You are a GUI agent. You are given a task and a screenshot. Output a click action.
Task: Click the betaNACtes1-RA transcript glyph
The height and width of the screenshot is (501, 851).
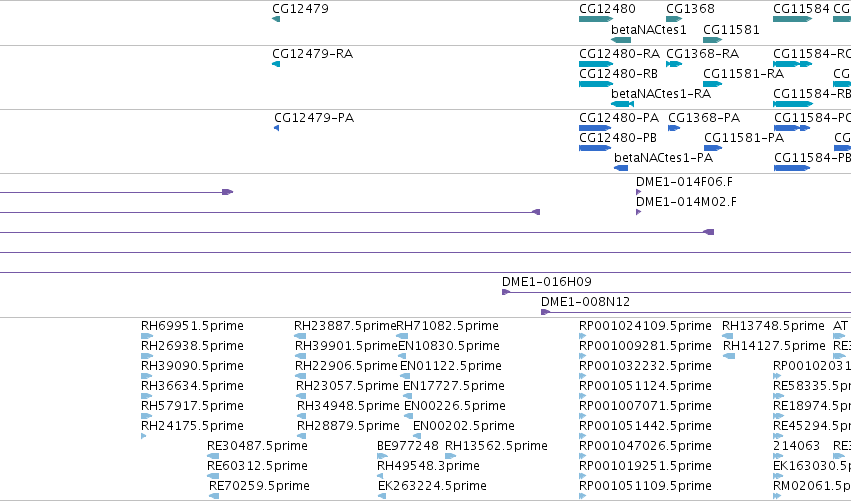(623, 104)
